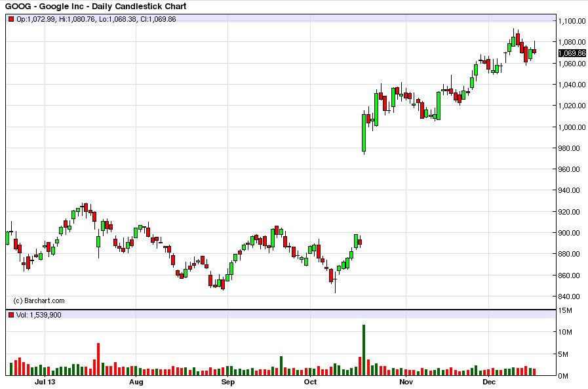Click the 1,040.00 price axis label
Viewport: 588px width, 389px height.
point(572,85)
